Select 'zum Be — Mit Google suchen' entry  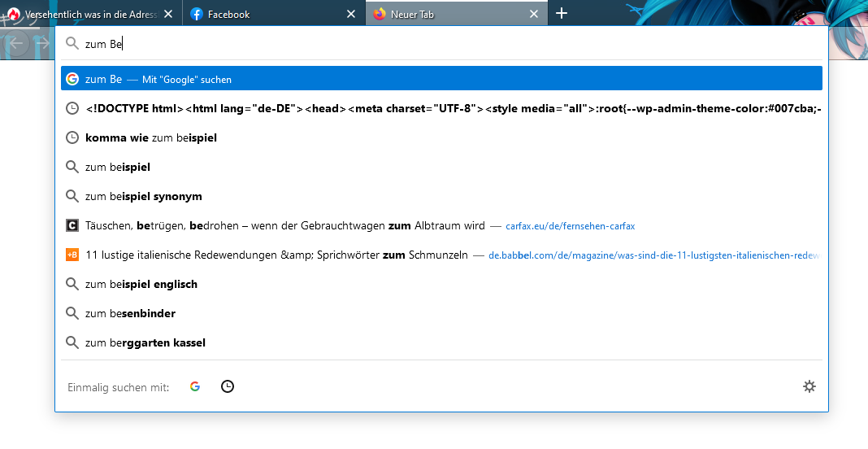tap(441, 79)
